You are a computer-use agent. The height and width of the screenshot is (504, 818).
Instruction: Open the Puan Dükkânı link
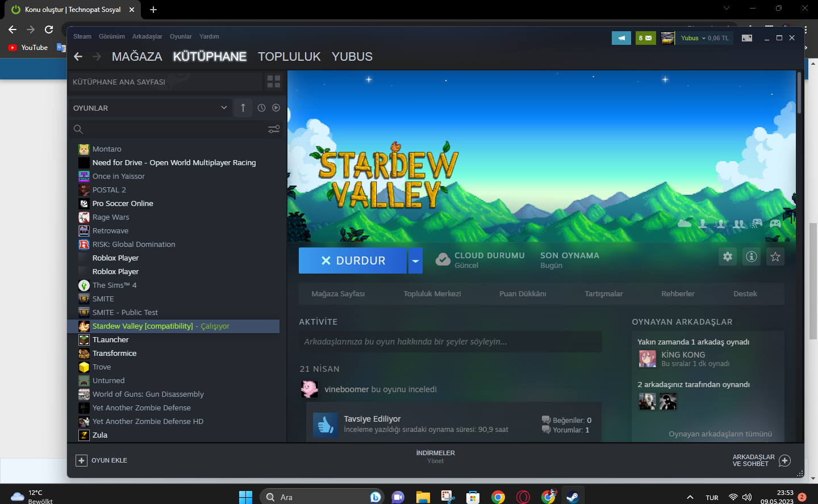point(523,294)
